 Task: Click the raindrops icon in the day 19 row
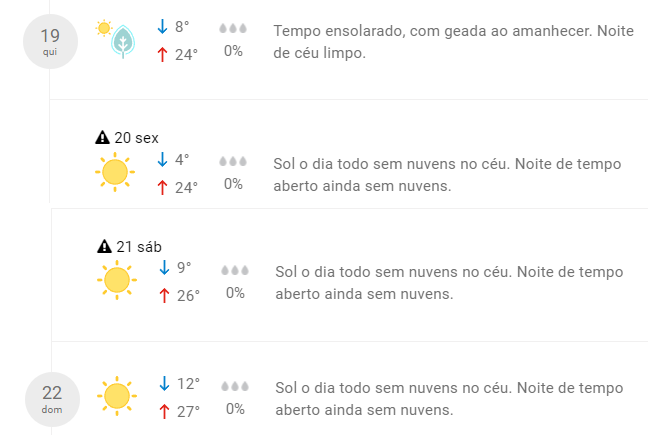click(x=233, y=29)
